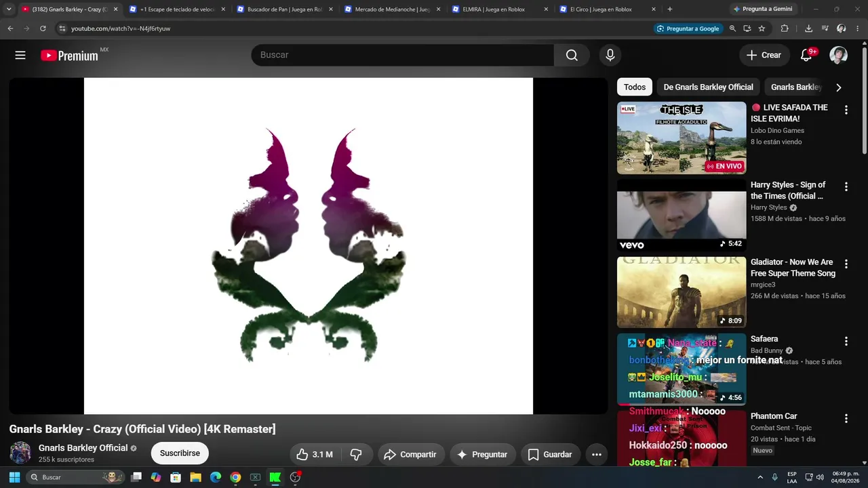Open browser downloads
868x488 pixels.
pyautogui.click(x=808, y=28)
